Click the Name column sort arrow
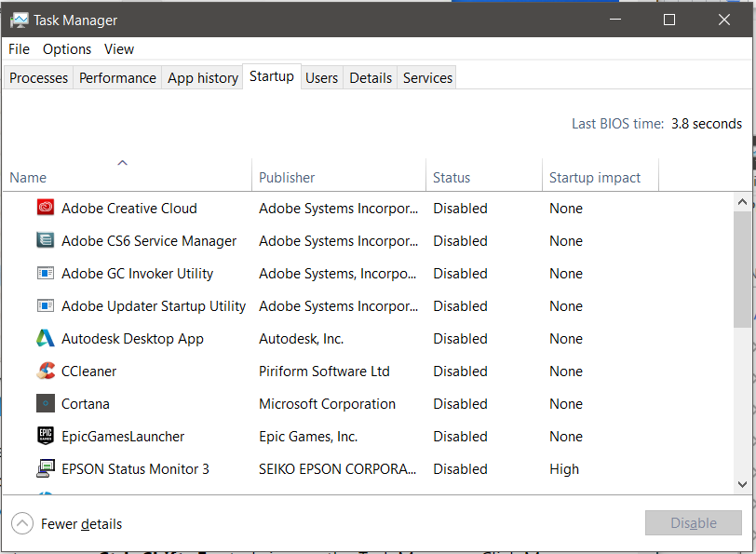756x554 pixels. 123,163
